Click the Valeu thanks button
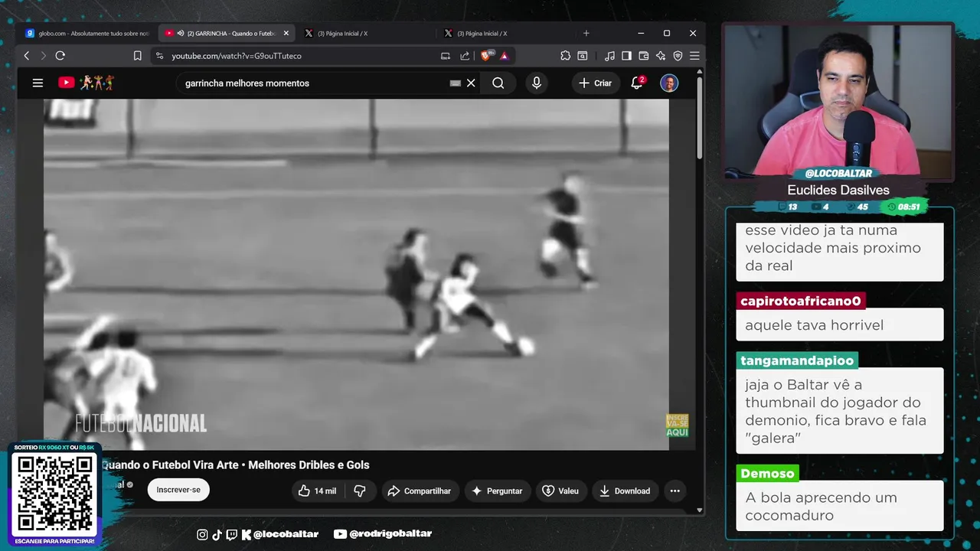The height and width of the screenshot is (551, 980). point(560,491)
